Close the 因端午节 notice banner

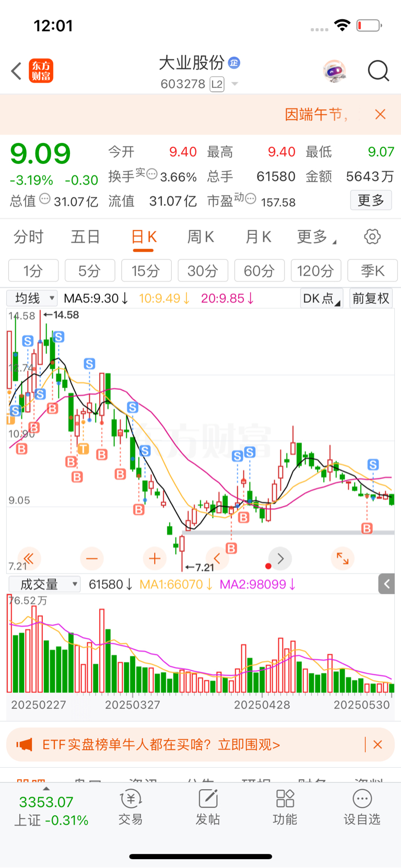point(380,114)
